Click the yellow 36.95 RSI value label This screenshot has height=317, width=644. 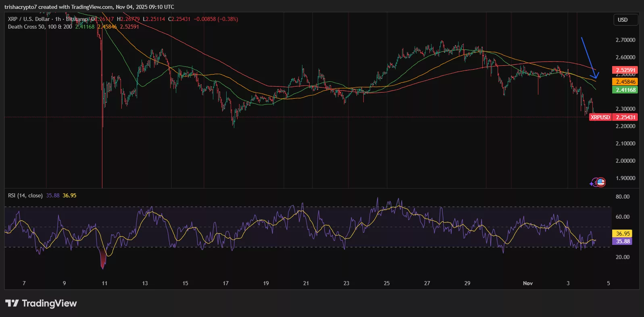pos(622,234)
